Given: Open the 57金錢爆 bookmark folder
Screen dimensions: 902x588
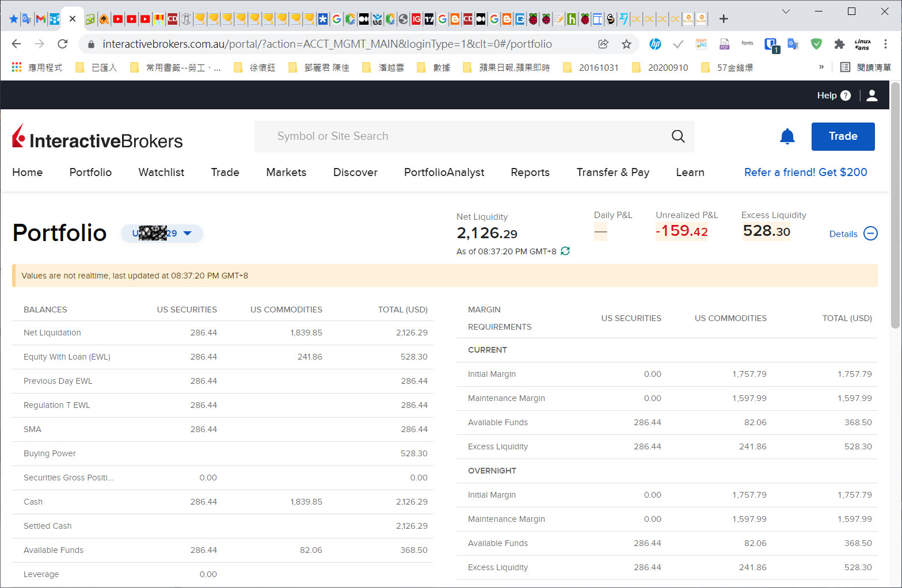Looking at the screenshot, I should (727, 67).
